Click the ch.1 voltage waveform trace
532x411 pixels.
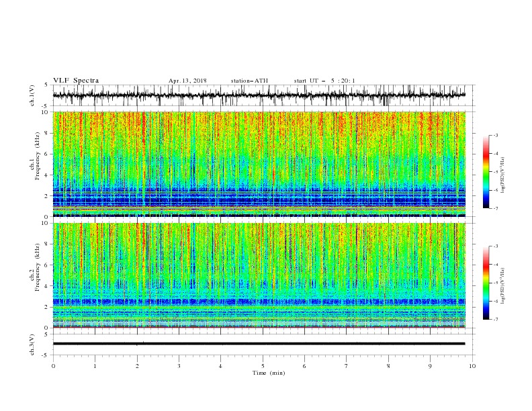[x=259, y=95]
